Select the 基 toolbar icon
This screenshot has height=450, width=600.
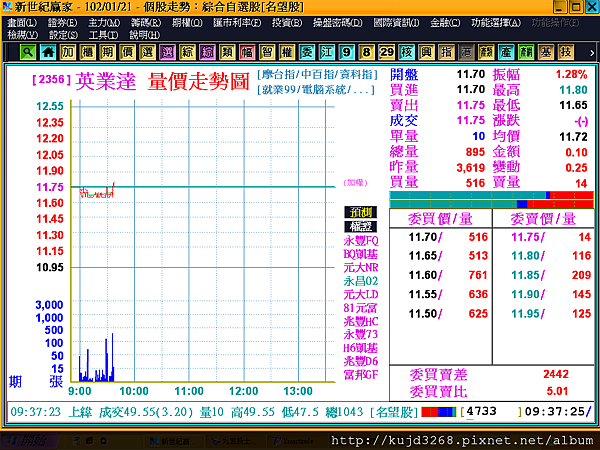point(546,52)
